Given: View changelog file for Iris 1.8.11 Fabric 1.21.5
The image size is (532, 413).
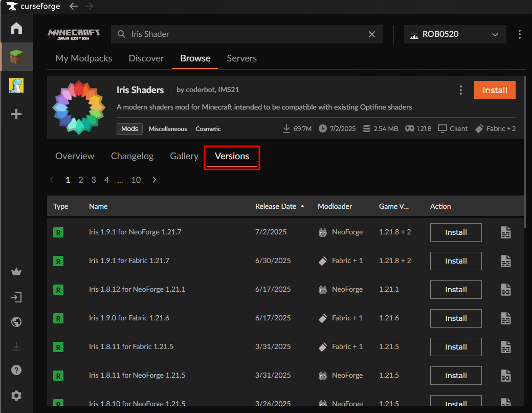Looking at the screenshot, I should [505, 347].
